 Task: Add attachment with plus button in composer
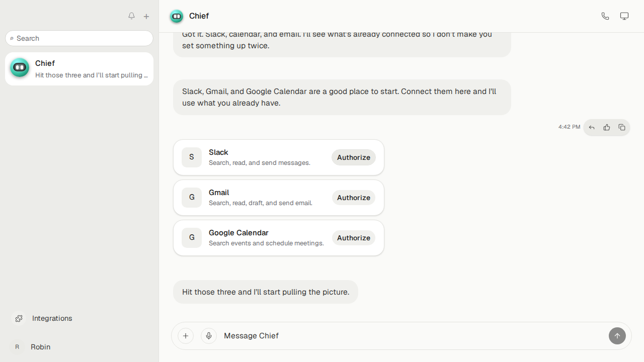(x=186, y=336)
